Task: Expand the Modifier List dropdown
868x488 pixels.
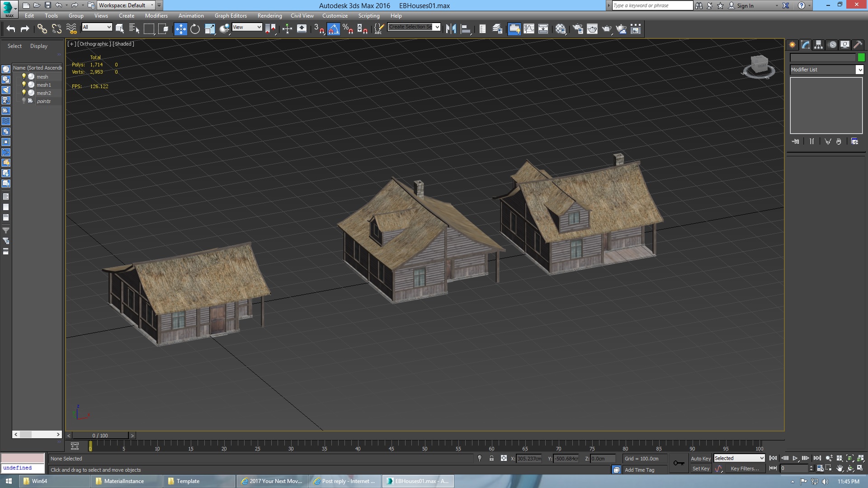Action: click(x=859, y=70)
